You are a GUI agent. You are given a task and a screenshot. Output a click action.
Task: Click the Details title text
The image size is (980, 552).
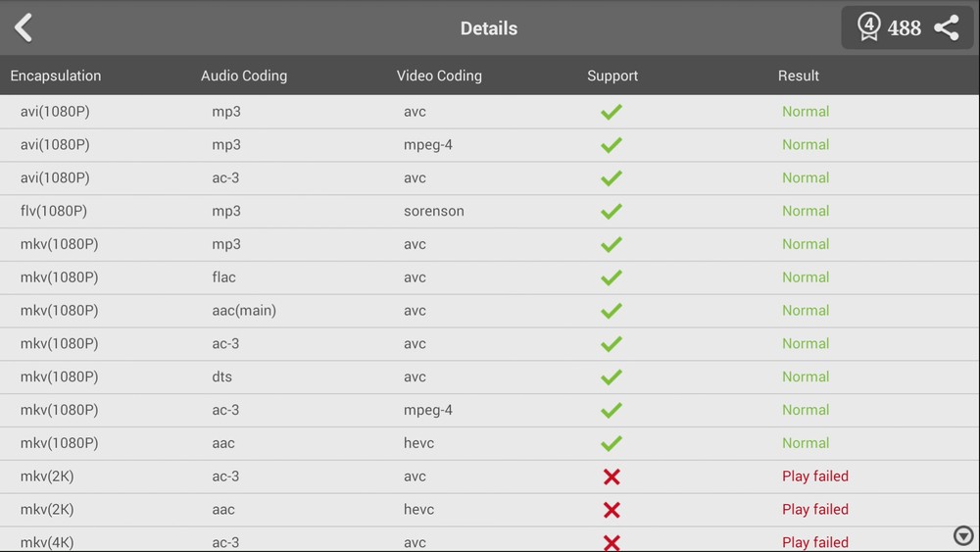(x=489, y=28)
